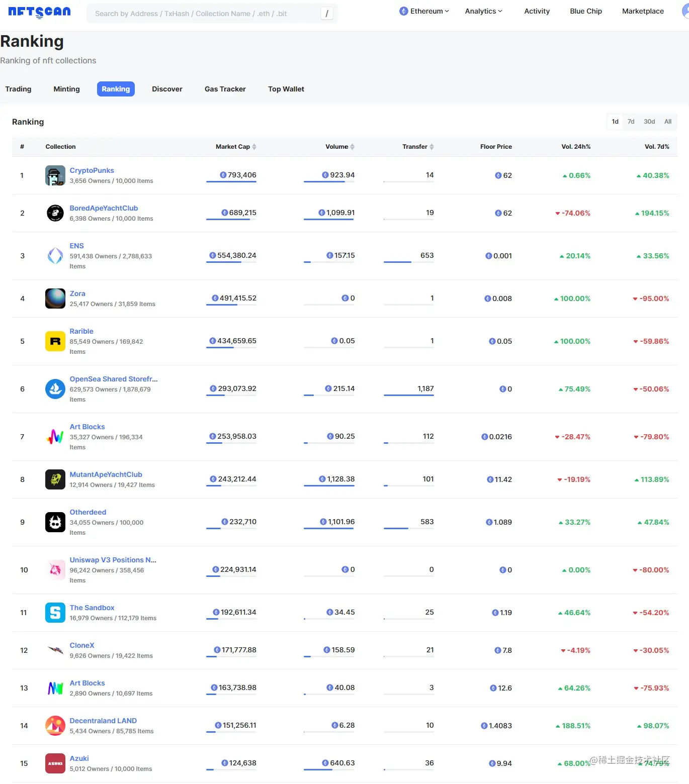Click the slash shortcut icon in search
Viewport: 689px width, 784px height.
pos(327,14)
